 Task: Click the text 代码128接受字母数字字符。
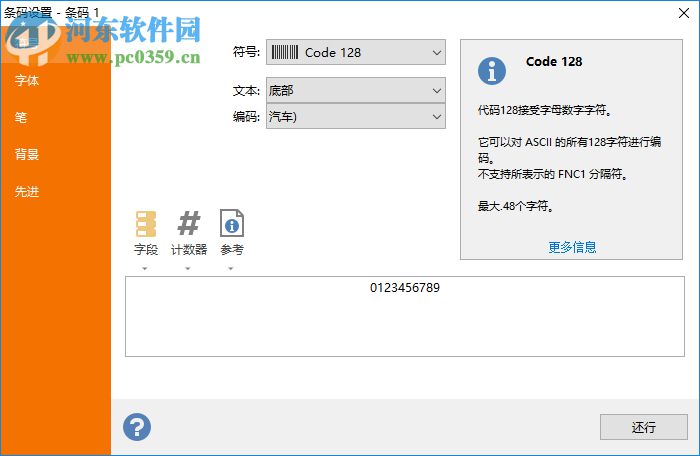coord(544,109)
